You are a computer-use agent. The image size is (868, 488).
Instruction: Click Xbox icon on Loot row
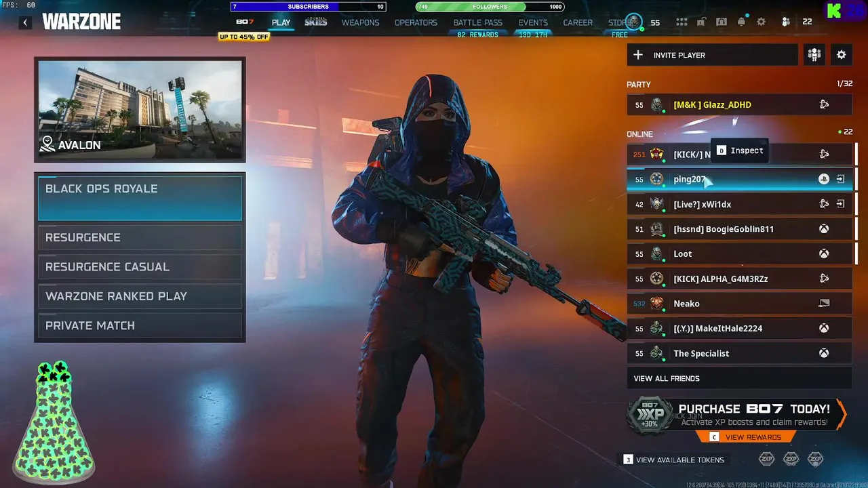click(x=823, y=253)
